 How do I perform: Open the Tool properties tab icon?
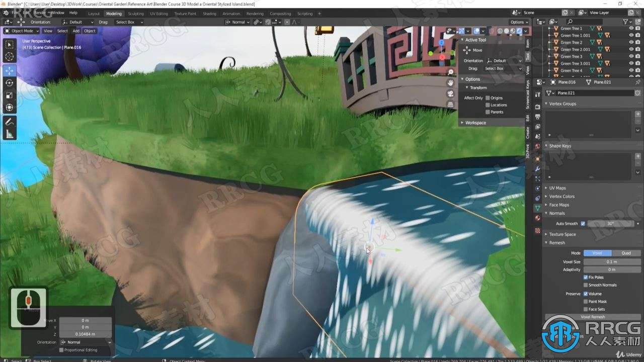point(538,94)
